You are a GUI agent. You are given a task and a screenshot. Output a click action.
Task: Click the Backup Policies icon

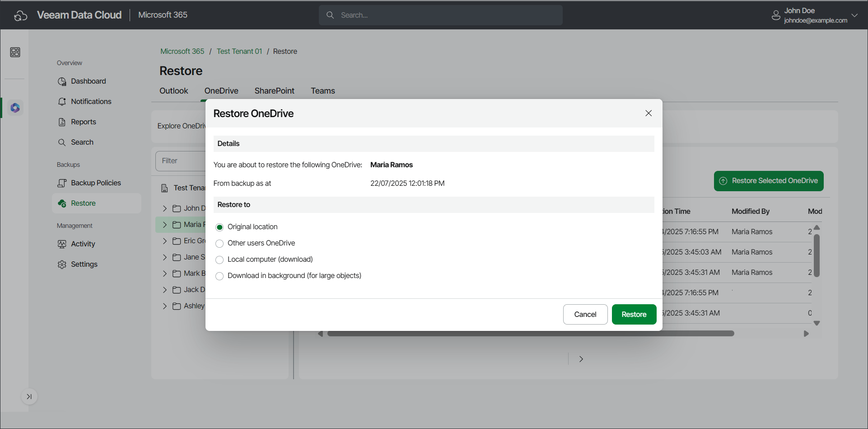point(62,183)
